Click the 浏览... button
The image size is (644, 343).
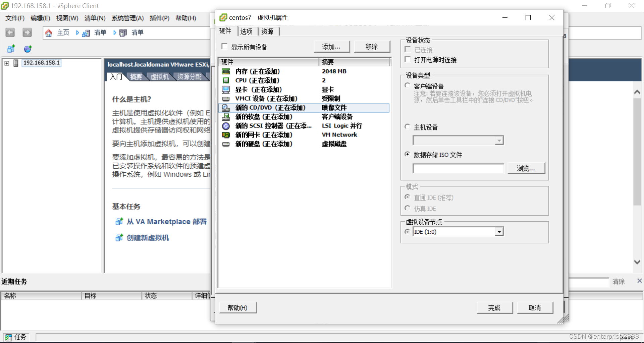pos(526,168)
